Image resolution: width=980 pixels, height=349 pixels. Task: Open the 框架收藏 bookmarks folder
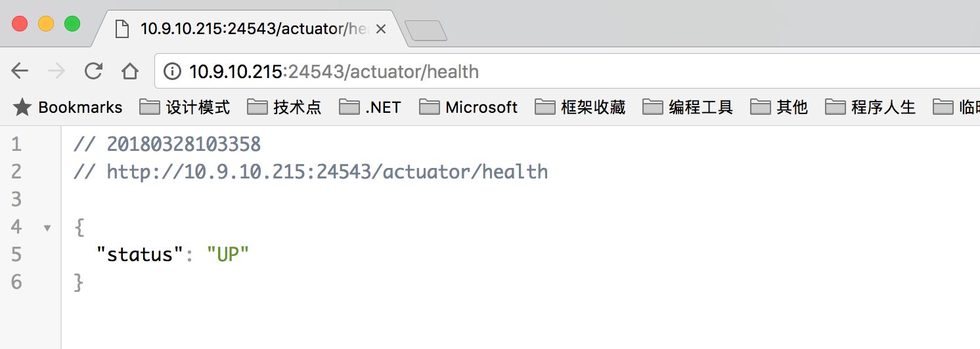580,107
